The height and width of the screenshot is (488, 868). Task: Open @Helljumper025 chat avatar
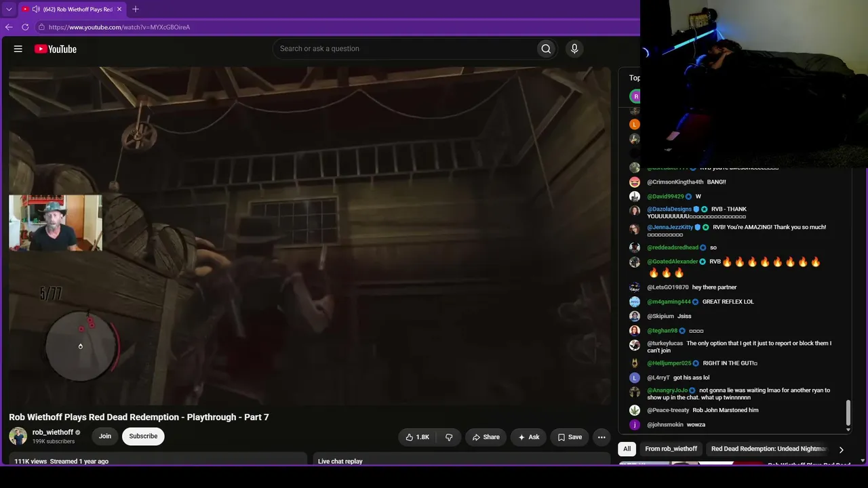pos(635,363)
